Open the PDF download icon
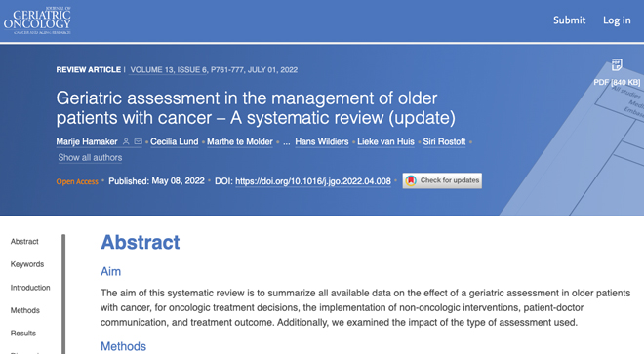The width and height of the screenshot is (644, 354). [x=617, y=65]
